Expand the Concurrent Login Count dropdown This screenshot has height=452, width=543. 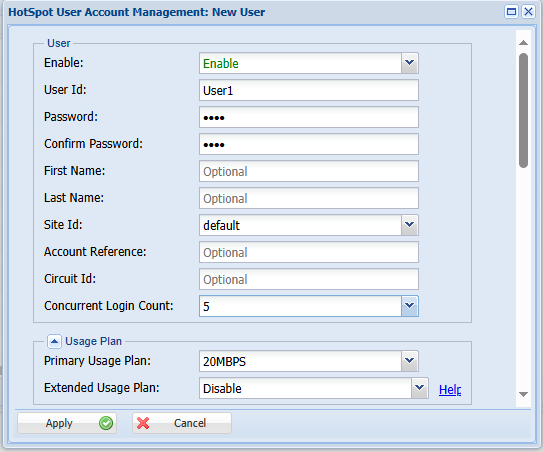[409, 306]
